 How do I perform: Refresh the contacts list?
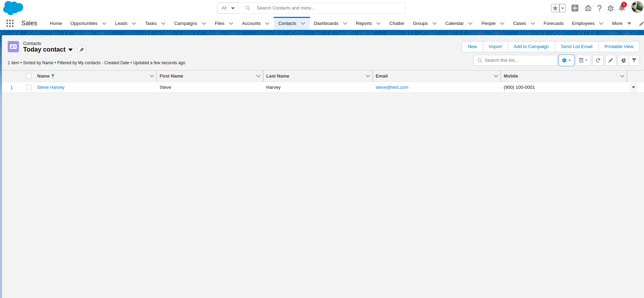pos(598,60)
